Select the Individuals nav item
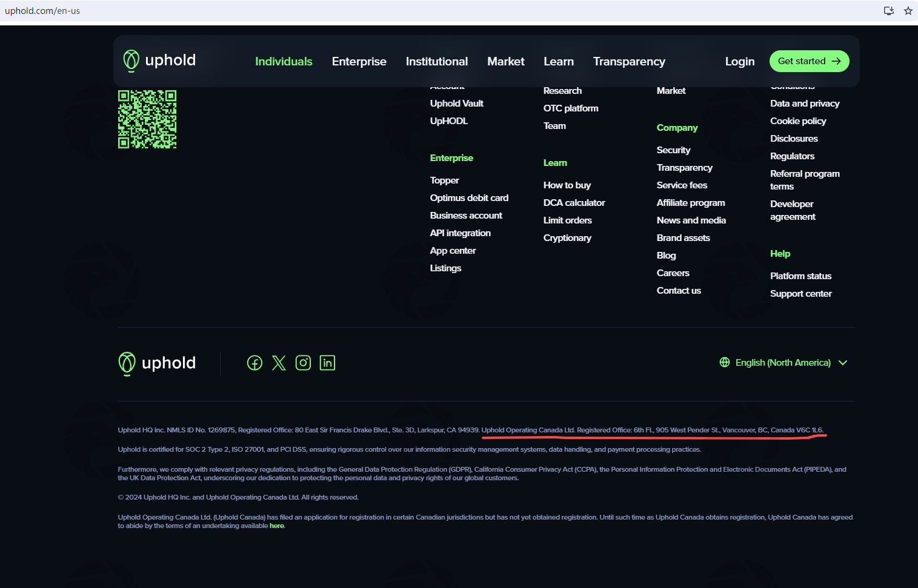 [284, 61]
